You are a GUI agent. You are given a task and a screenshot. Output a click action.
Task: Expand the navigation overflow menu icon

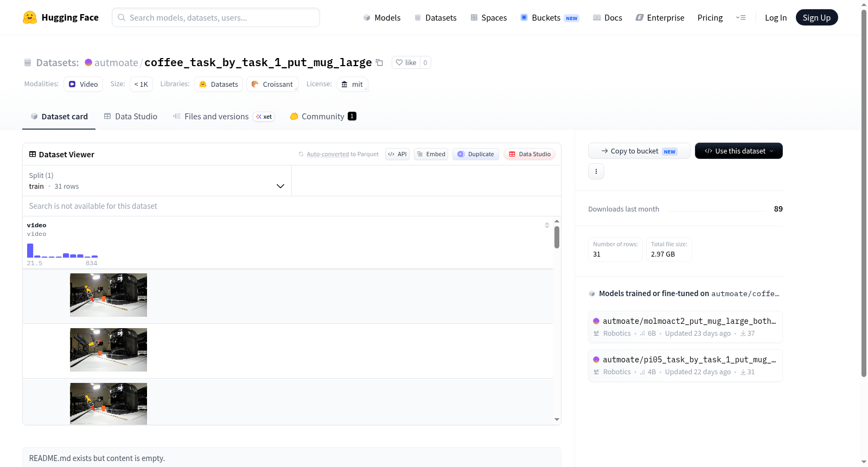(741, 17)
